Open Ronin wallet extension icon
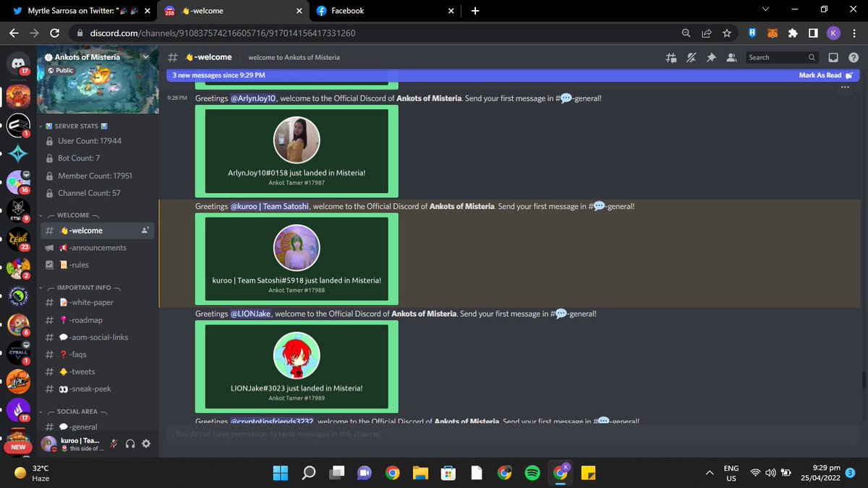868x488 pixels. point(753,33)
